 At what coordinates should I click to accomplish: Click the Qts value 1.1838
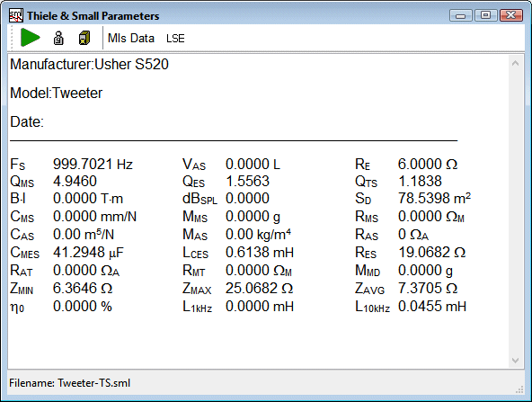[420, 182]
